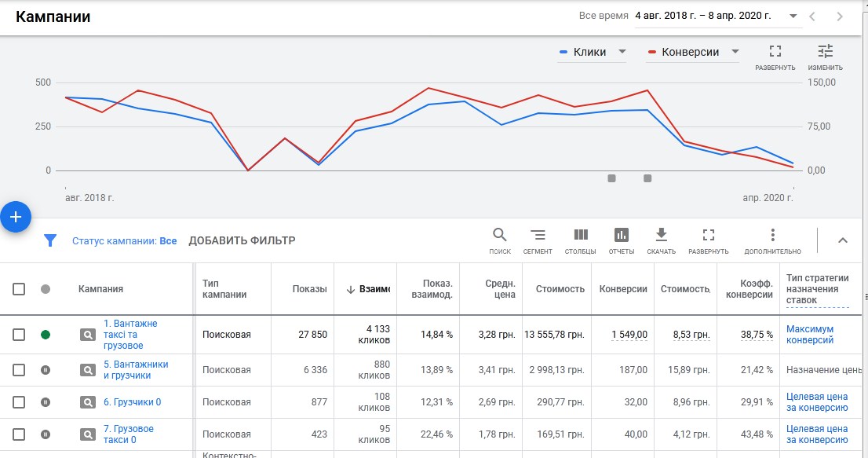Check the box for campaign 1. Вантажне такси
The image size is (868, 458).
pos(19,335)
